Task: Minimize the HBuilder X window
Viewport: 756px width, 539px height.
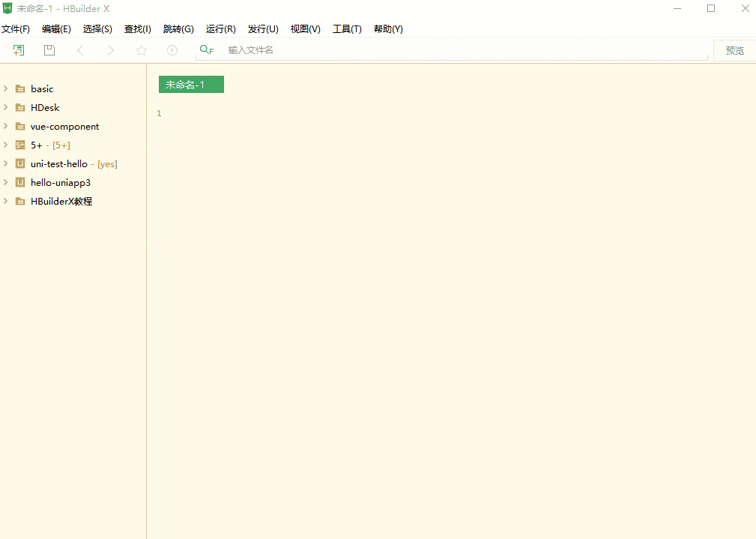Action: [677, 9]
